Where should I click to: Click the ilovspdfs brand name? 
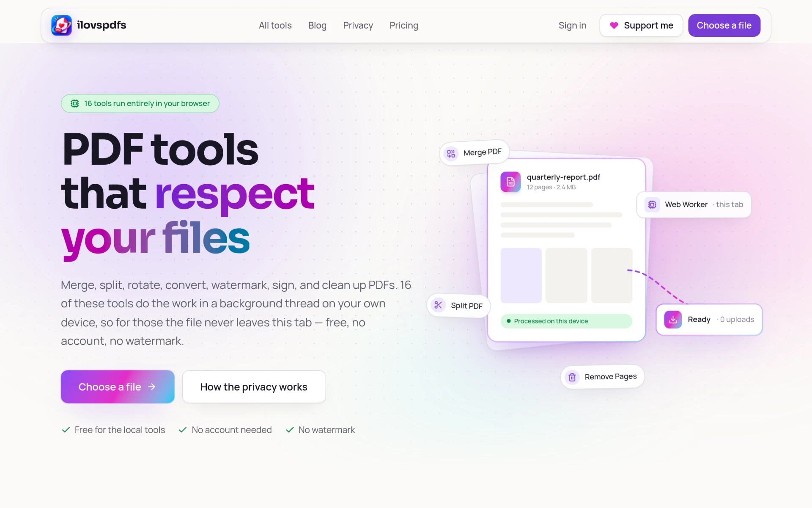[x=101, y=25]
